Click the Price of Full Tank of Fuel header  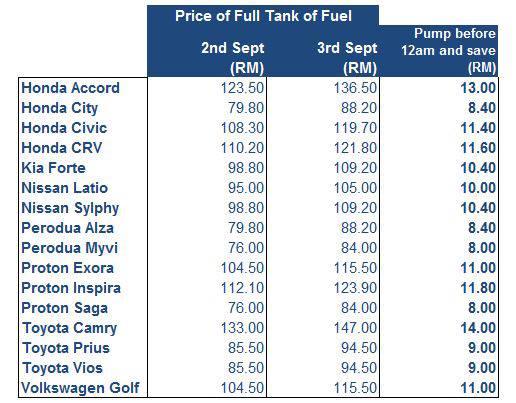(x=263, y=16)
